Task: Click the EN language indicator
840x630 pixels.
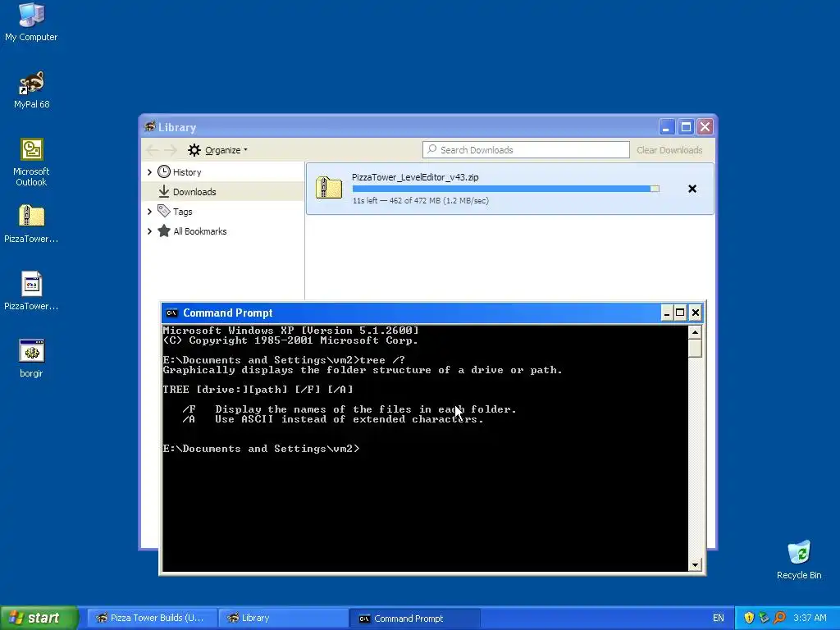Action: [718, 618]
